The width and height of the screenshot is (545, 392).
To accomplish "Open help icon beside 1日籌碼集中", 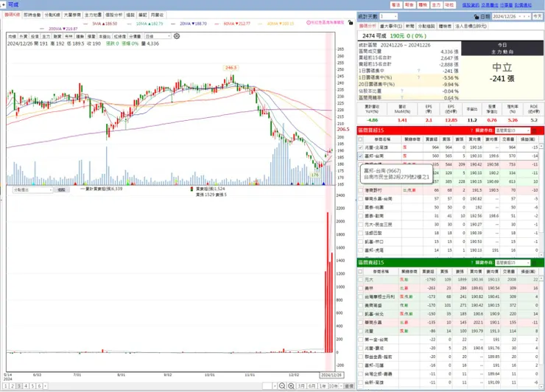I will (x=419, y=71).
